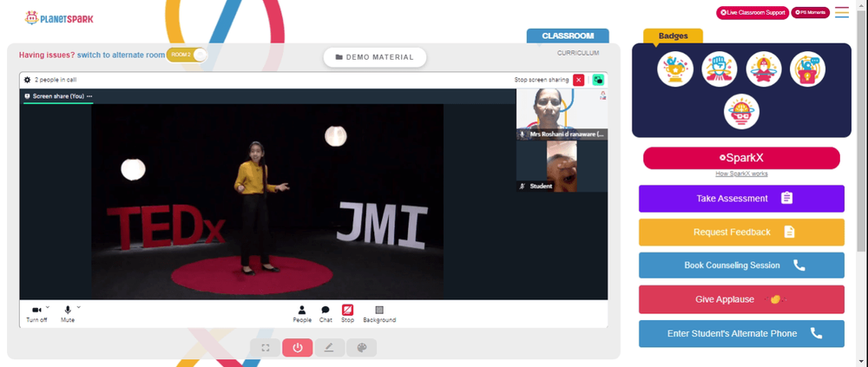
Task: Click the Student muted microphone icon
Action: tap(522, 186)
